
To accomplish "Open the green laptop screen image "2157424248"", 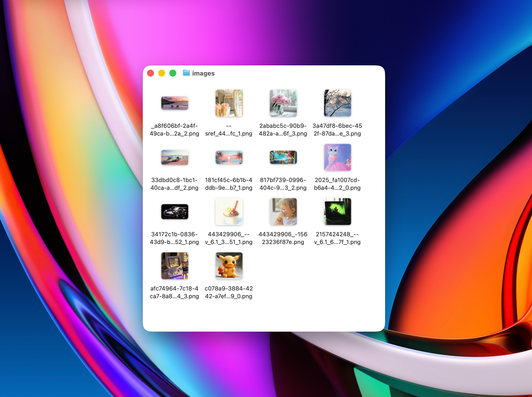I will [x=337, y=211].
